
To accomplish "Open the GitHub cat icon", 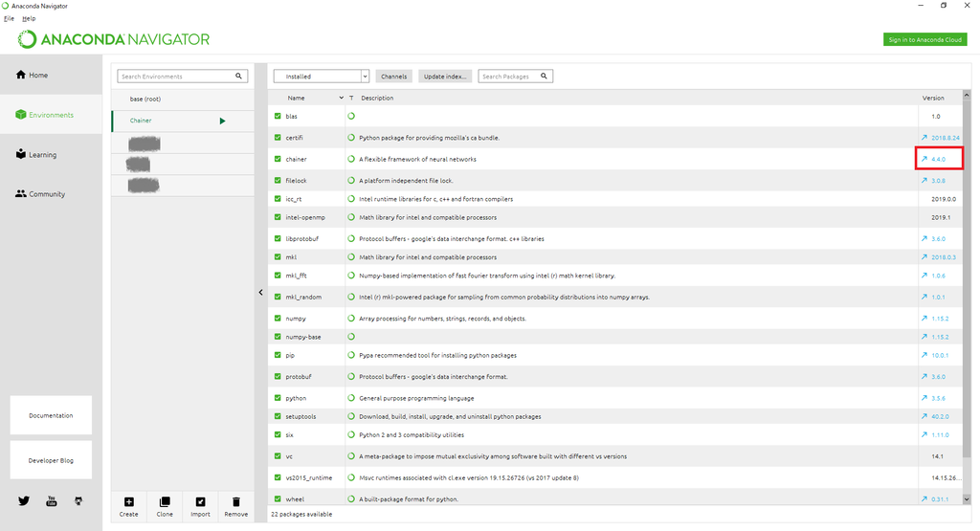I will click(78, 501).
